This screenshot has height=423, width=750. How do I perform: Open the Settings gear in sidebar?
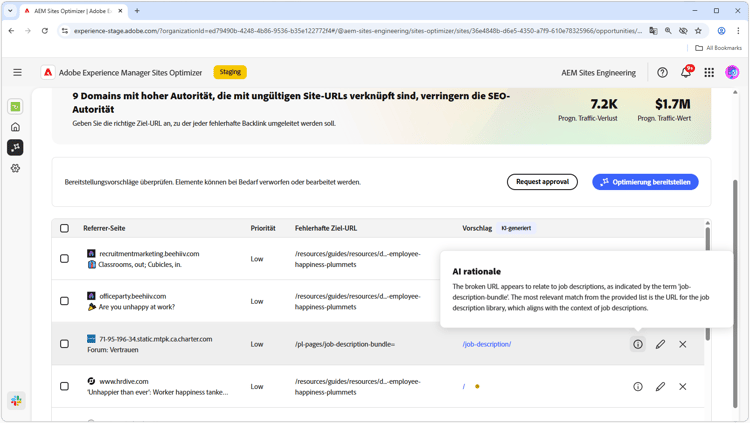[15, 168]
